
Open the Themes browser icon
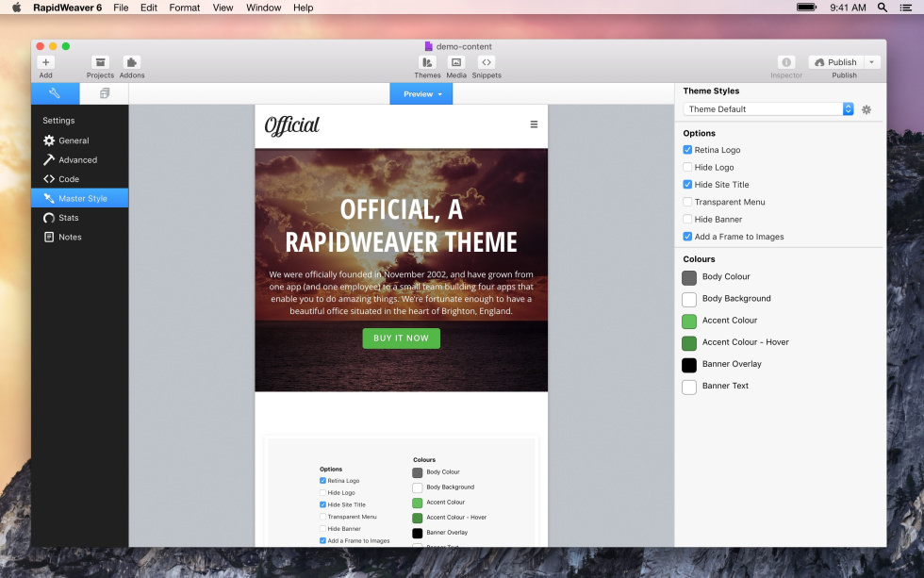(x=427, y=62)
